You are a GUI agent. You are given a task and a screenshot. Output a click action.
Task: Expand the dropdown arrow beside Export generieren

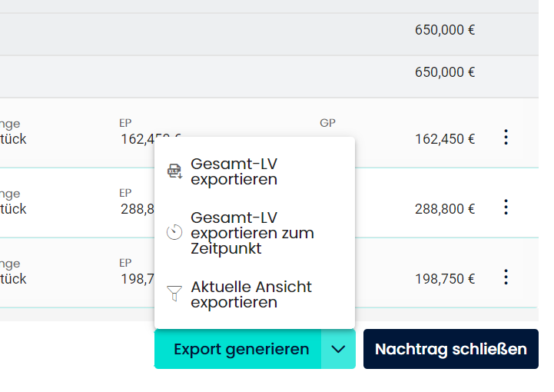[x=339, y=349]
